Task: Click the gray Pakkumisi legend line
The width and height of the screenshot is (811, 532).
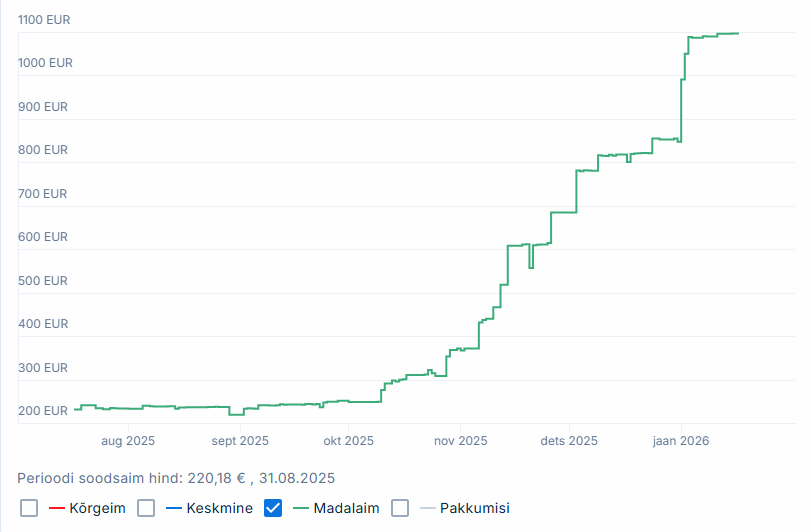Action: coord(428,508)
